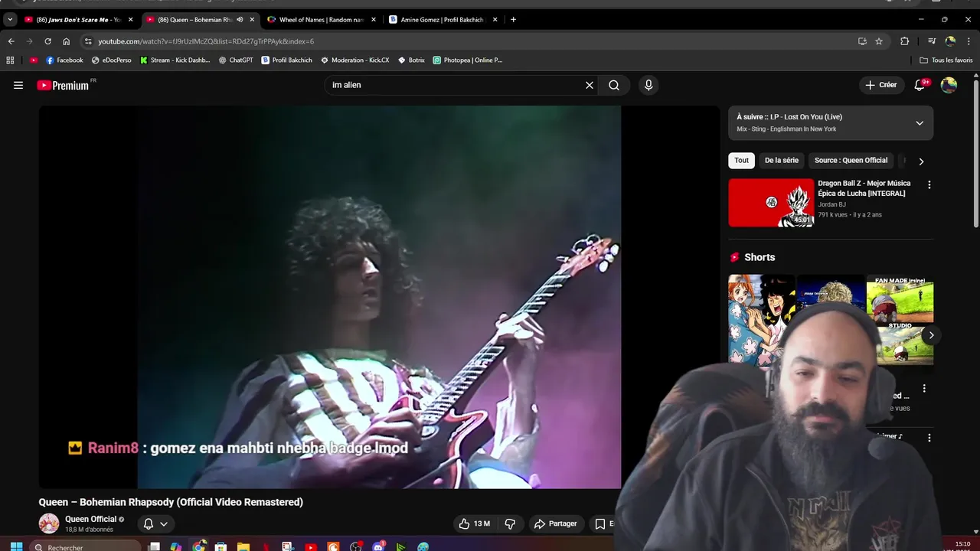Open the Facebook bookmark
Viewport: 980px width, 551px height.
[64, 60]
